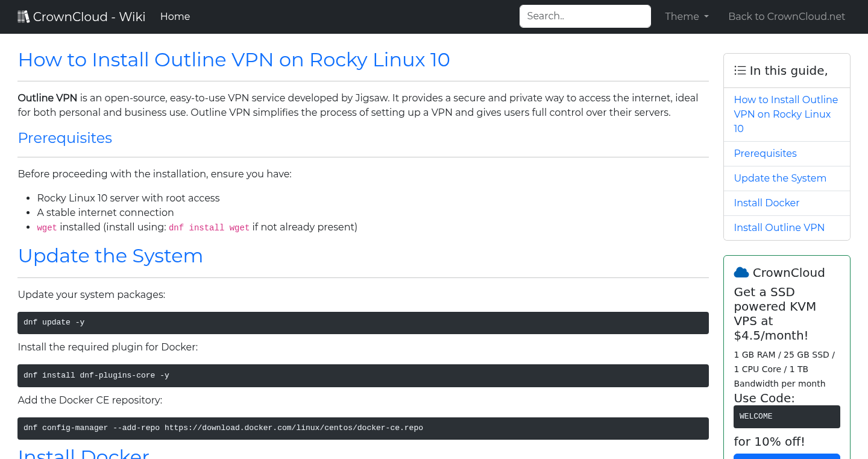Click the inline dnf install wget code
Viewport: 868px width, 459px height.
coord(209,227)
